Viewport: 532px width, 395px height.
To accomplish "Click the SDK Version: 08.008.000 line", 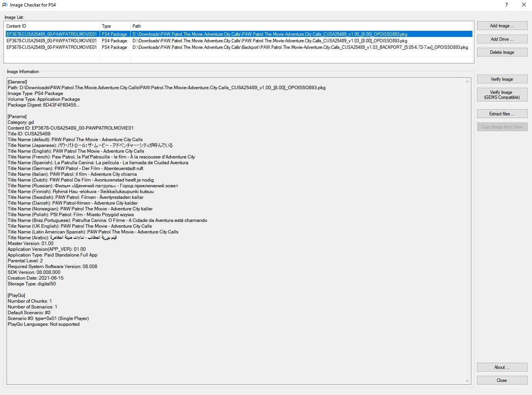I will 34,272.
